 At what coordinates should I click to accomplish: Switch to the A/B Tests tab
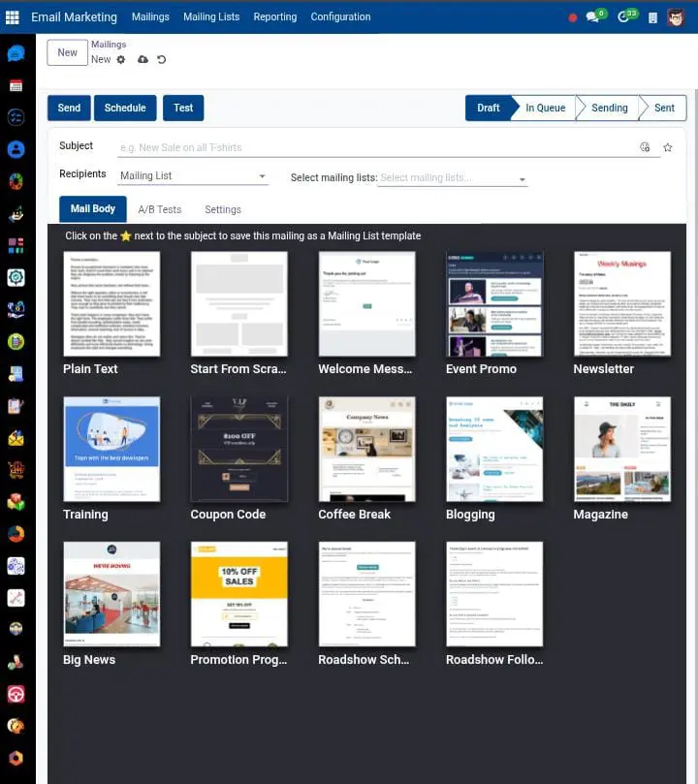click(x=160, y=209)
